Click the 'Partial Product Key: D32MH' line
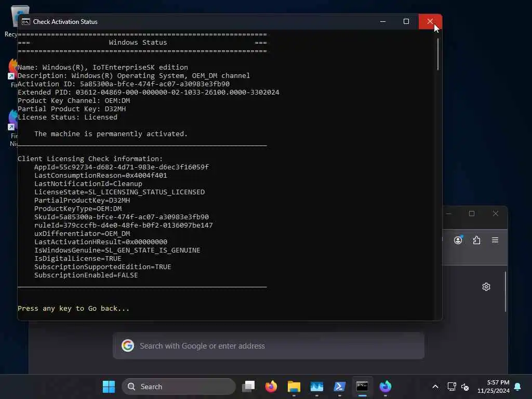Screen dimensions: 532x399 coord(72,109)
